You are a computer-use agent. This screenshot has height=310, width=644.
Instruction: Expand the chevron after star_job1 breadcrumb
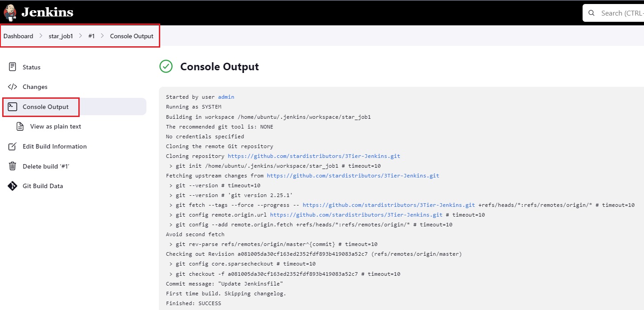pyautogui.click(x=81, y=36)
